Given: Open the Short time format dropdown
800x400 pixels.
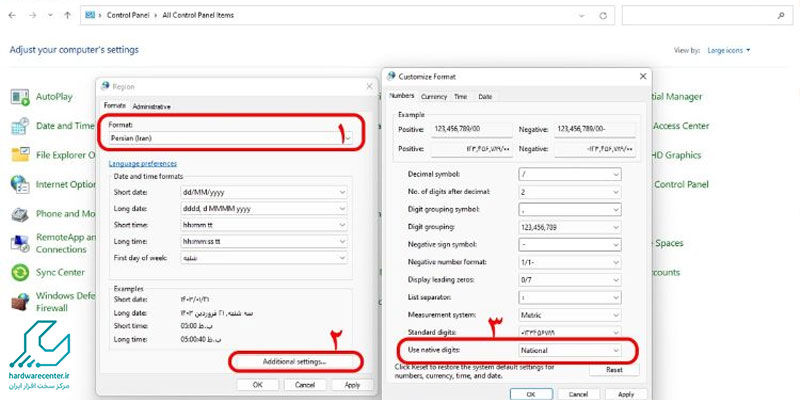Looking at the screenshot, I should 264,225.
